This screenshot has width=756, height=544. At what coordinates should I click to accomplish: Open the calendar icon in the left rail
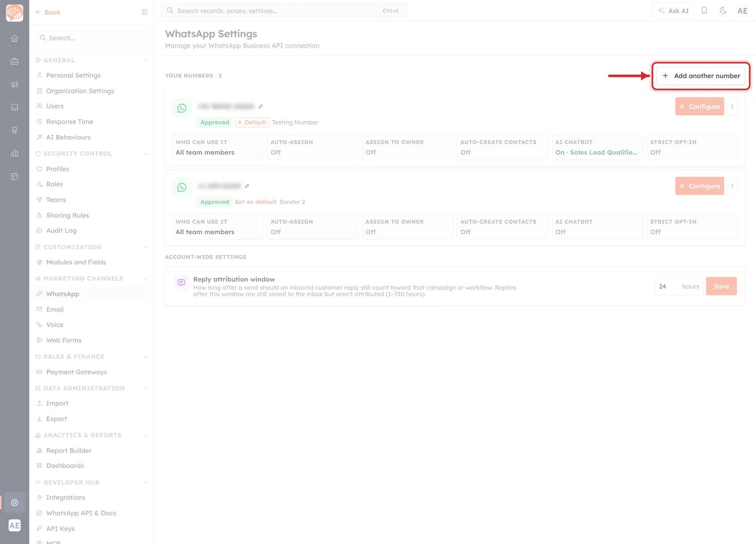tap(15, 176)
